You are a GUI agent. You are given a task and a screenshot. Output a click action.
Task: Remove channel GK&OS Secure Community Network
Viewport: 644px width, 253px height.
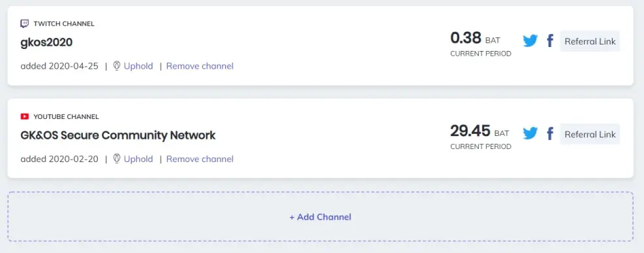click(200, 159)
